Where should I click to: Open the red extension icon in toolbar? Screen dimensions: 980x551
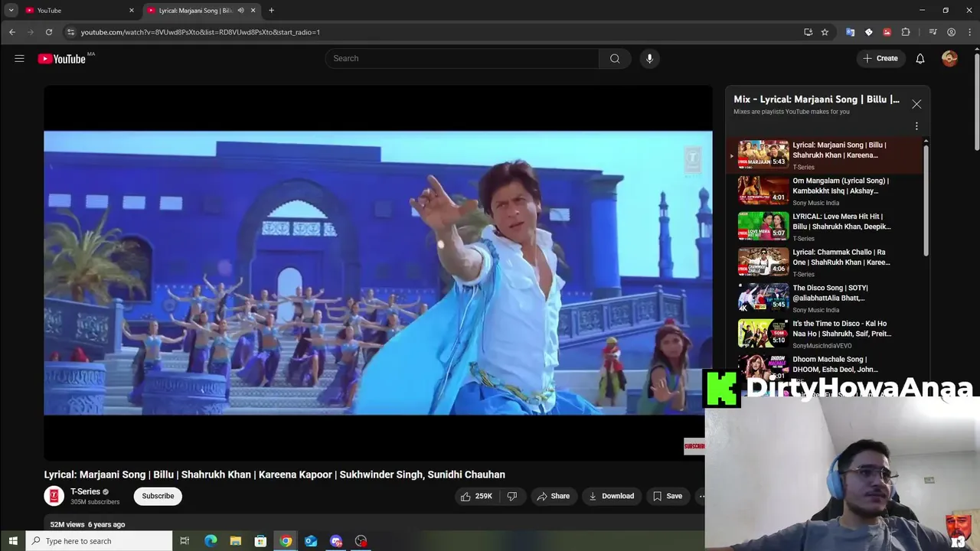click(887, 32)
